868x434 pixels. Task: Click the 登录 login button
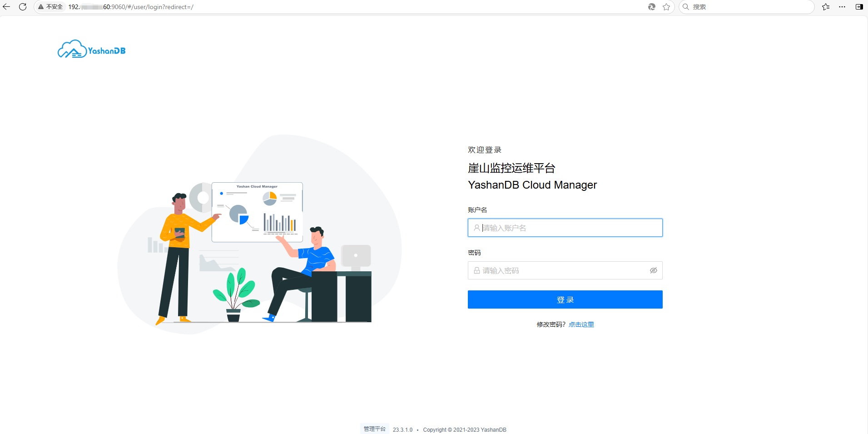565,299
